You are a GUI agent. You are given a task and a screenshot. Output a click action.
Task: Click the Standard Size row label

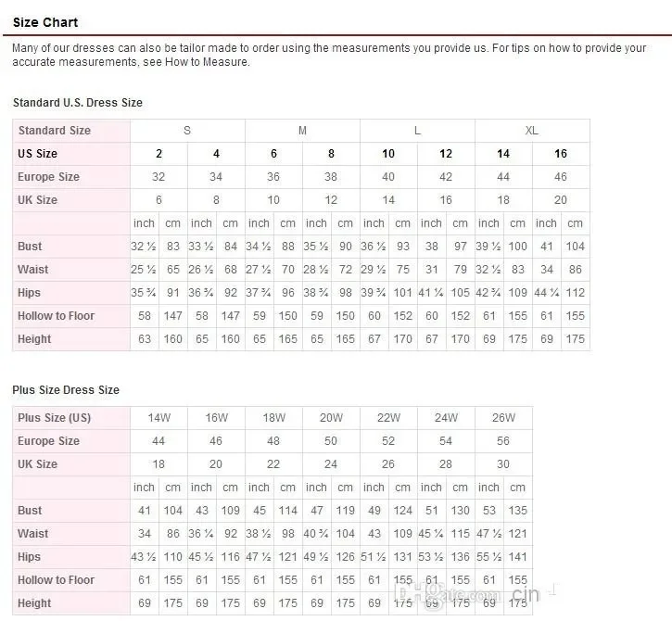point(55,131)
